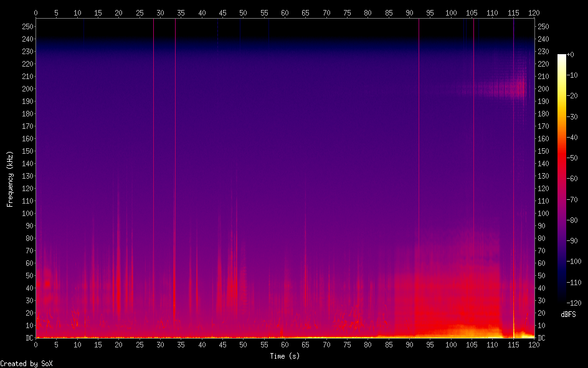This screenshot has width=588, height=368.
Task: Select the "Time (s)" axis label
Action: pyautogui.click(x=285, y=356)
